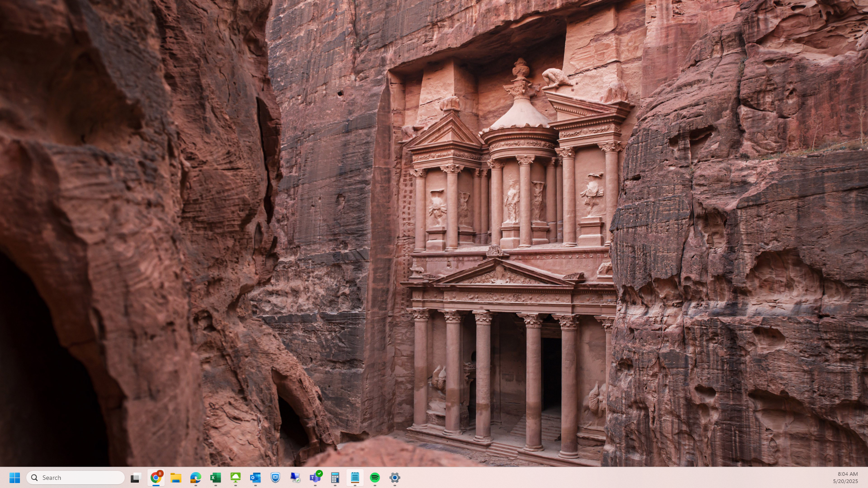Click the magnifier icon in Search
This screenshot has width=868, height=488.
point(34,478)
